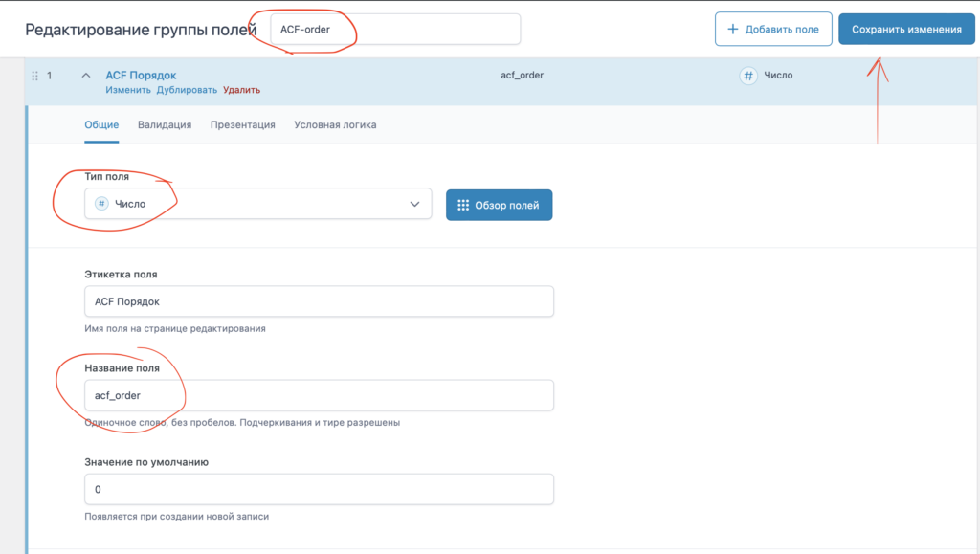Open the Тип поля dropdown arrow
Image resolution: width=980 pixels, height=554 pixels.
(x=414, y=204)
